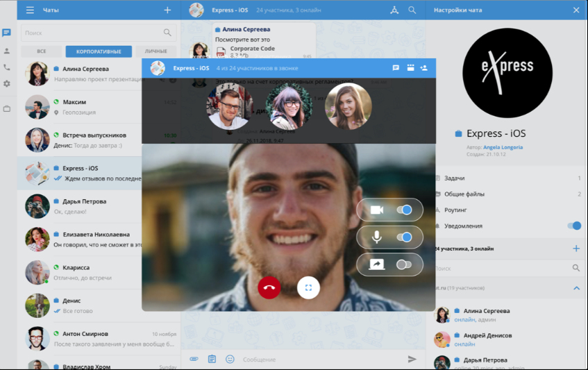The image size is (588, 370).
Task: Enable the screen sharing switch
Action: tap(404, 264)
